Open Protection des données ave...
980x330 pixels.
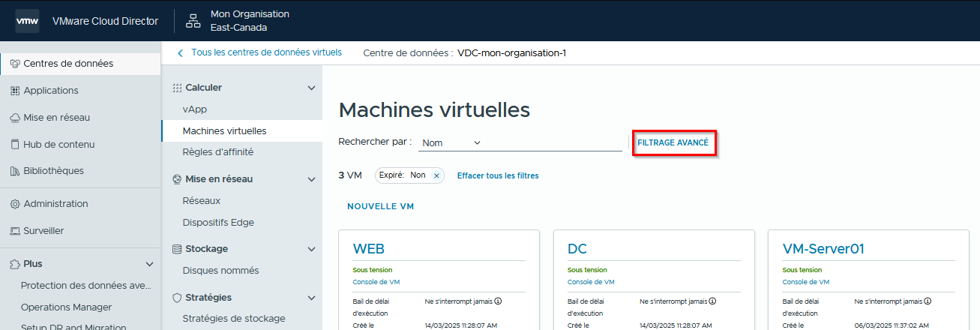[86, 286]
